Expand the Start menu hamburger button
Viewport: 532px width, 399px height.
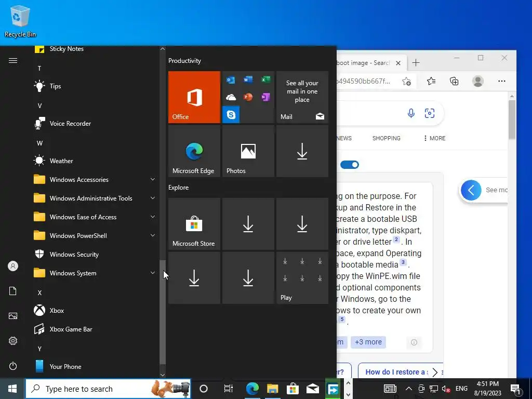[x=13, y=61]
